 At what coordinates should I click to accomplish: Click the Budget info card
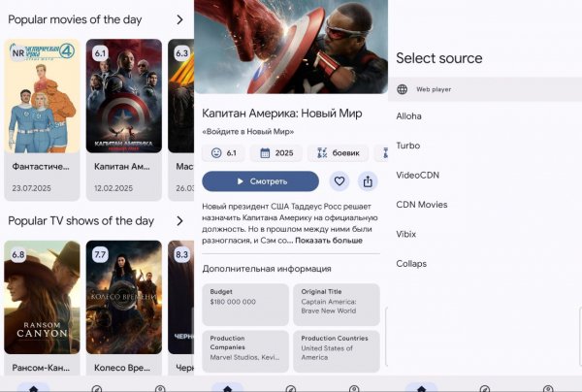tap(245, 305)
